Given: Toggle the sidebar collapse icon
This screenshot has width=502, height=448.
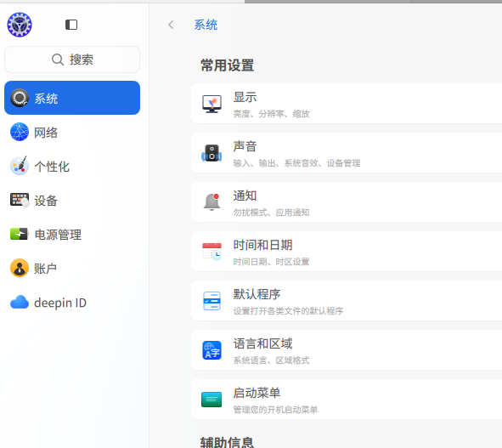Looking at the screenshot, I should tap(71, 25).
